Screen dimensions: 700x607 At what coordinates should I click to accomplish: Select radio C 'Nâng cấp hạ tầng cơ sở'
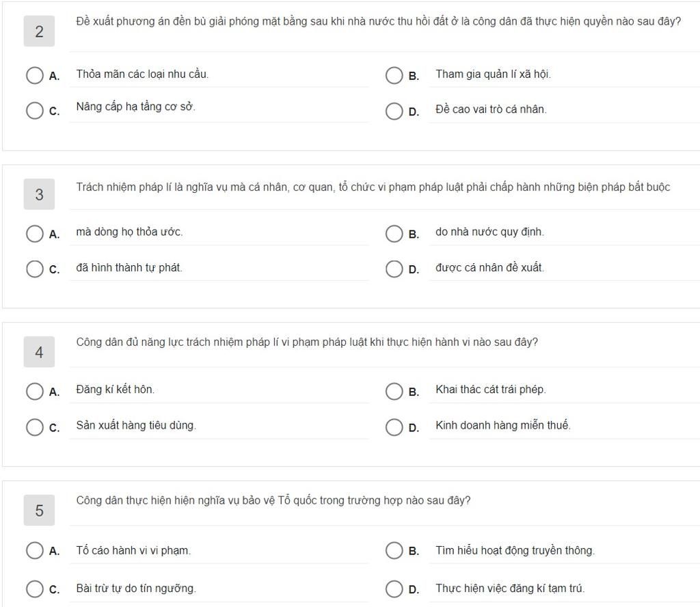tap(34, 111)
